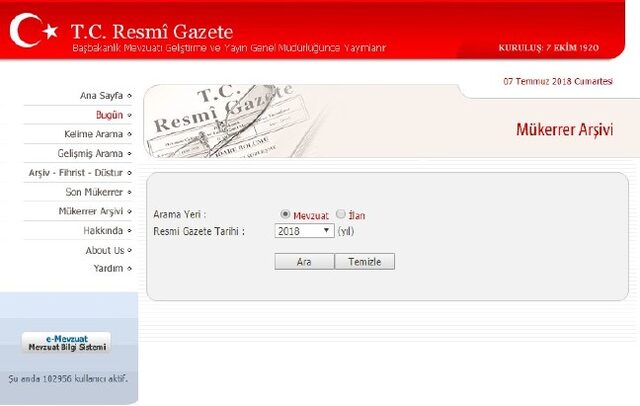The image size is (640, 406).
Task: Select the İlan radio button
Action: point(340,214)
